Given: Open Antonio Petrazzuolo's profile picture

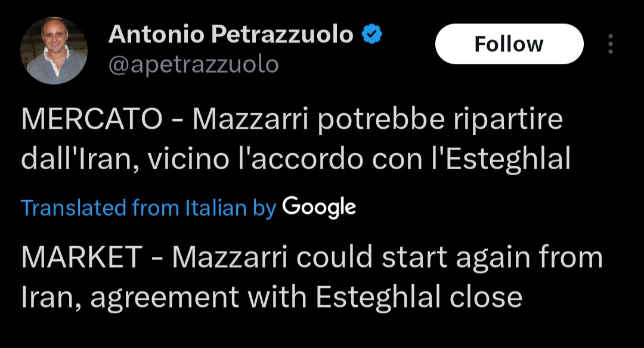Looking at the screenshot, I should (x=54, y=51).
